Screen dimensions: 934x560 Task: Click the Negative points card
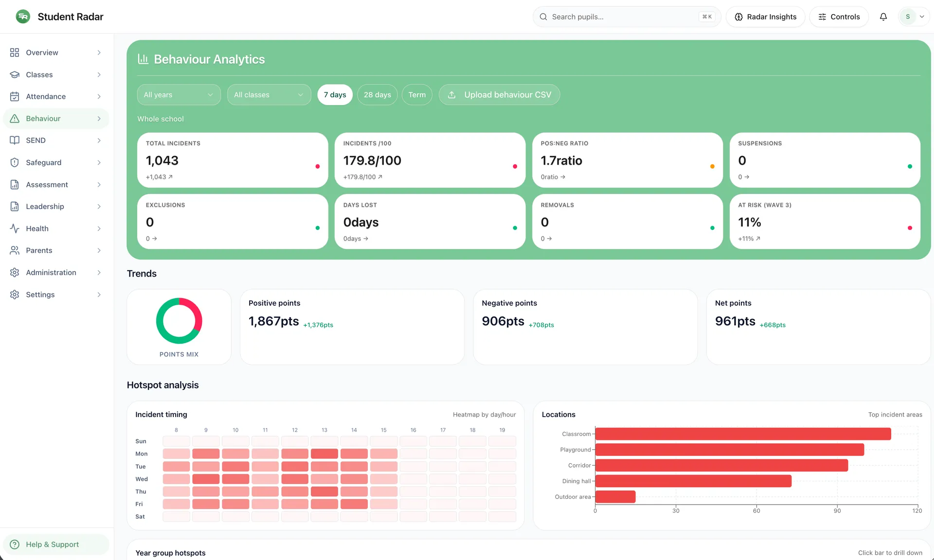585,327
